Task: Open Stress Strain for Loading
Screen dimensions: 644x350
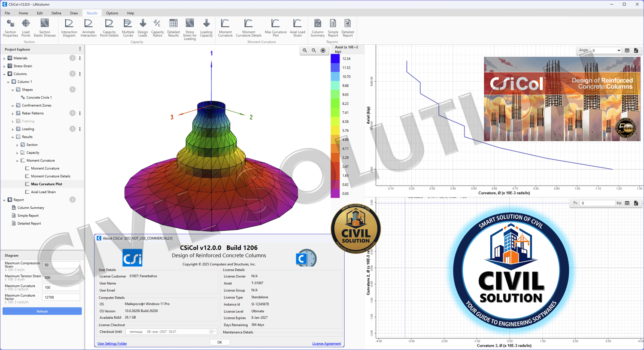Action: point(190,29)
